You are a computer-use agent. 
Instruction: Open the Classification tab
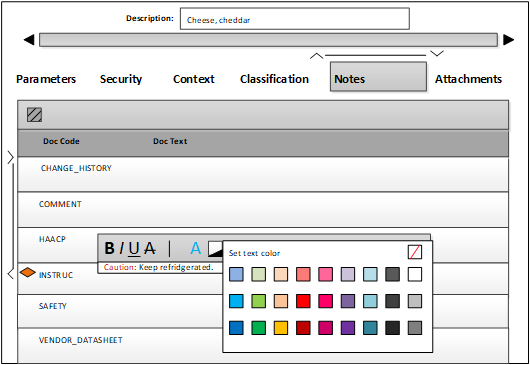(274, 79)
